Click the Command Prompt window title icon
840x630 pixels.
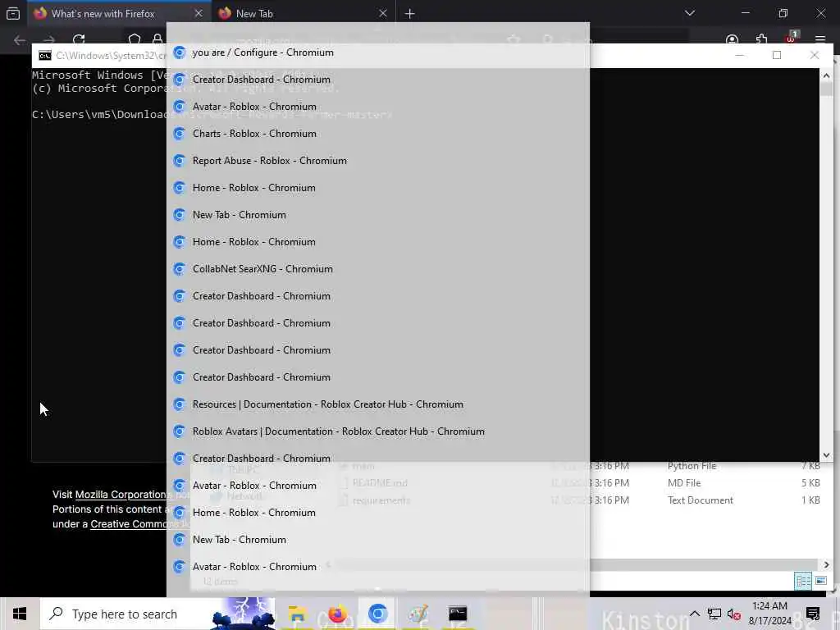(45, 56)
